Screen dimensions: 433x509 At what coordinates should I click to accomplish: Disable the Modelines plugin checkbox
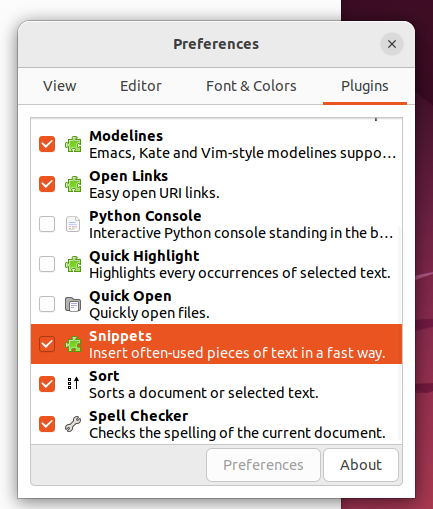47,144
